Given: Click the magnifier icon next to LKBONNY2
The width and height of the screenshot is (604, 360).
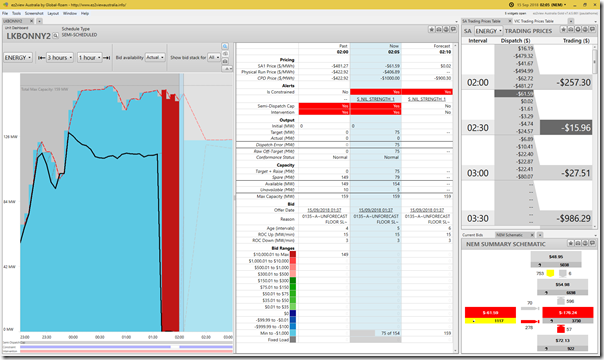Looking at the screenshot, I should point(55,36).
